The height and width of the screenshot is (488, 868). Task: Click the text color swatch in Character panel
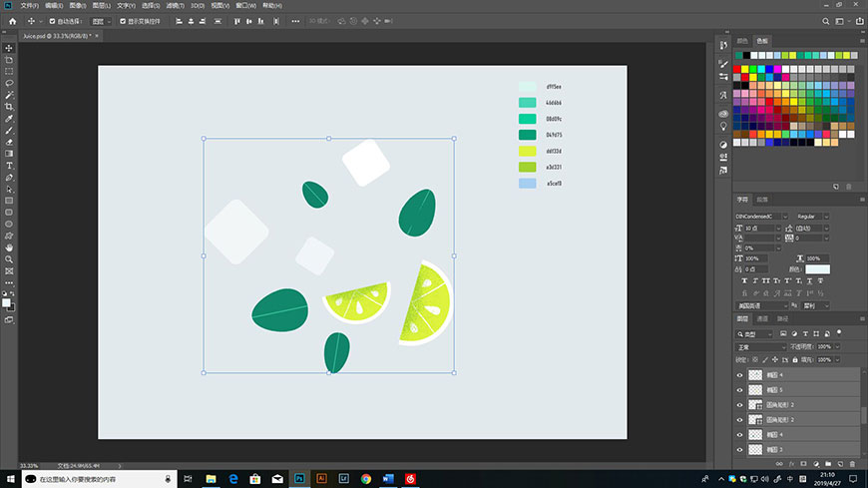click(x=817, y=269)
